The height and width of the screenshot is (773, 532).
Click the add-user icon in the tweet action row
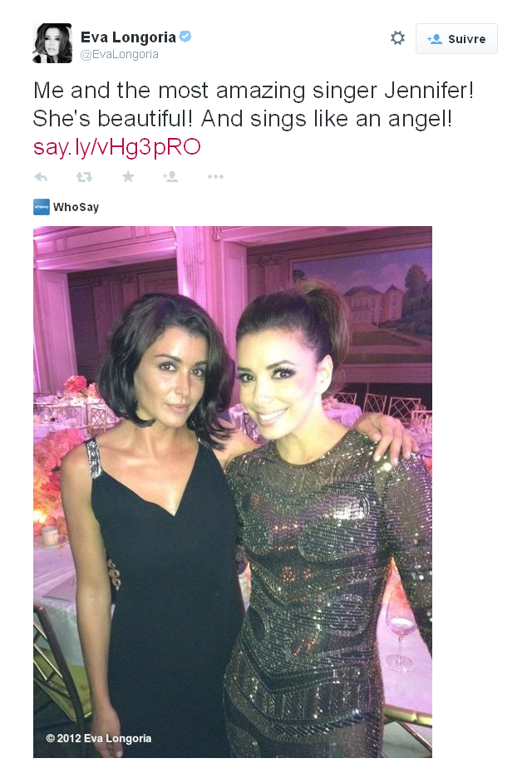[x=170, y=176]
